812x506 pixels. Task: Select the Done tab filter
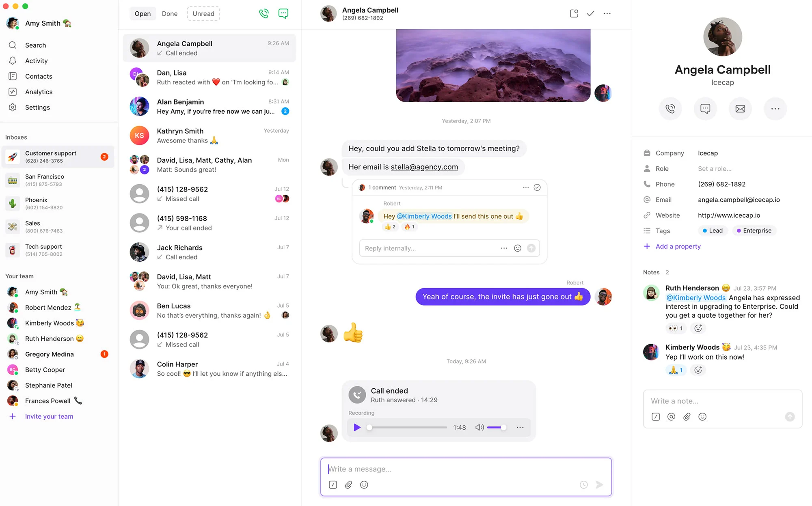tap(169, 13)
